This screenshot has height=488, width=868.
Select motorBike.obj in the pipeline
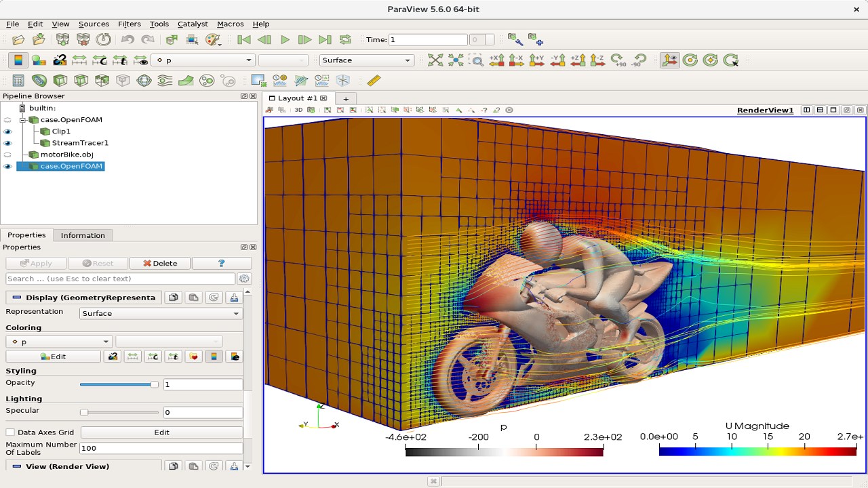(66, 155)
